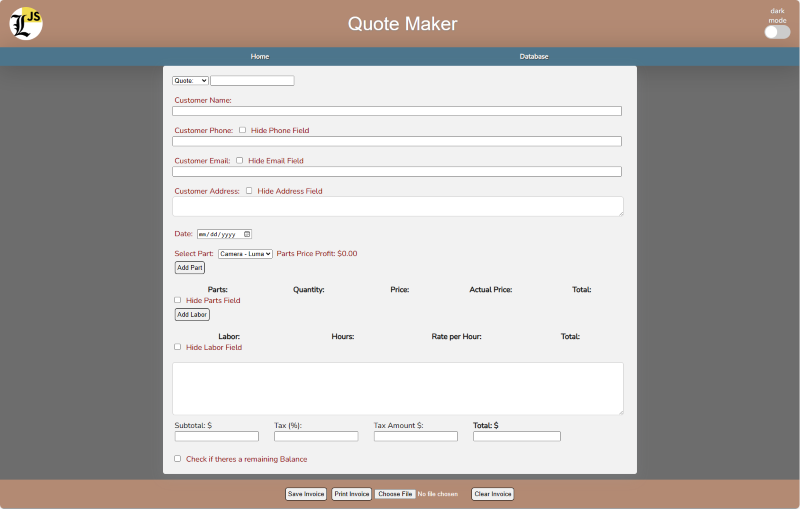Screen dimensions: 800x509
Task: Go to the Home tab
Action: coord(260,57)
